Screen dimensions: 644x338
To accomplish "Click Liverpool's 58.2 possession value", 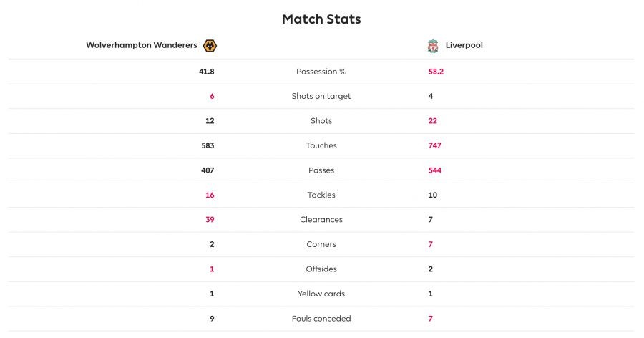I will pos(436,72).
